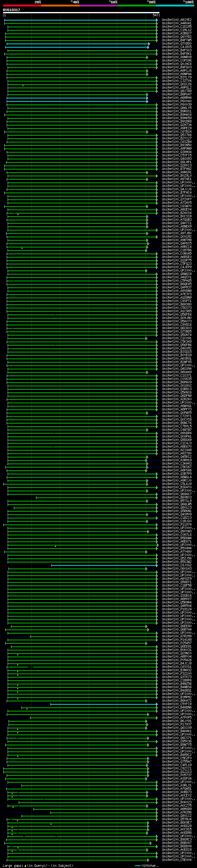The width and height of the screenshot is (197, 868).
Task: Select the UniRef100_P60039 label
Action: [177, 104]
